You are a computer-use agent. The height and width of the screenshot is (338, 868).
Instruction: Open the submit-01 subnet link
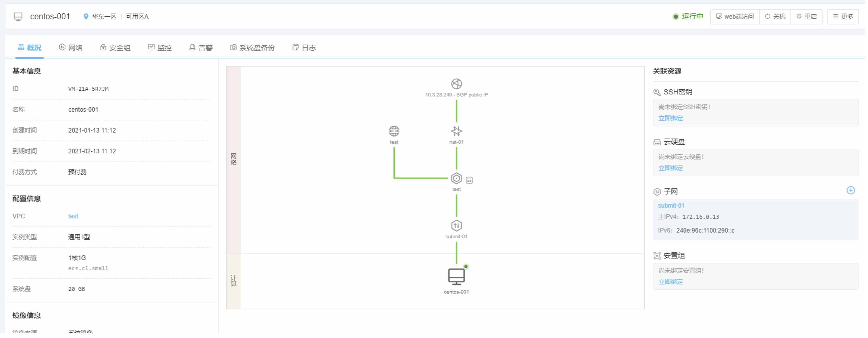click(x=671, y=205)
